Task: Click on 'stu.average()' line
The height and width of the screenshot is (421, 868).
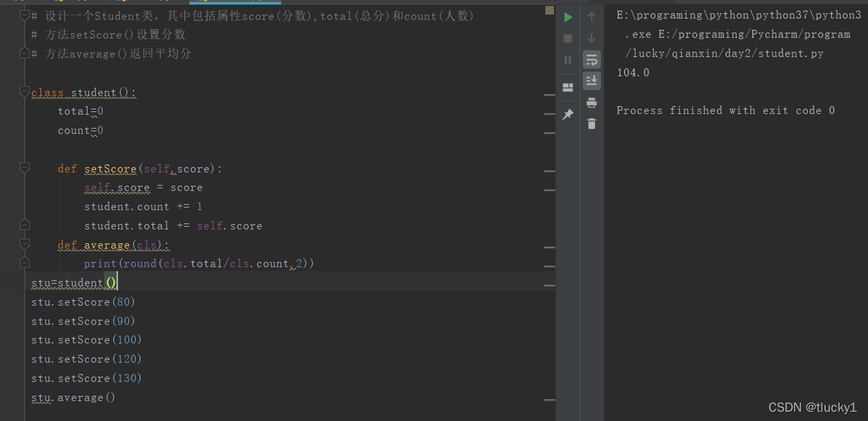Action: click(x=74, y=398)
